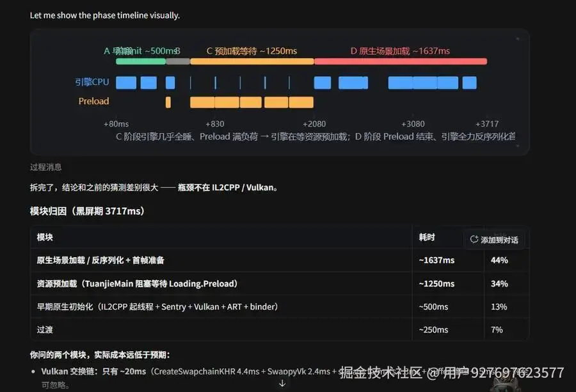The image size is (576, 392).
Task: Click the +80ms axis label
Action: point(116,124)
